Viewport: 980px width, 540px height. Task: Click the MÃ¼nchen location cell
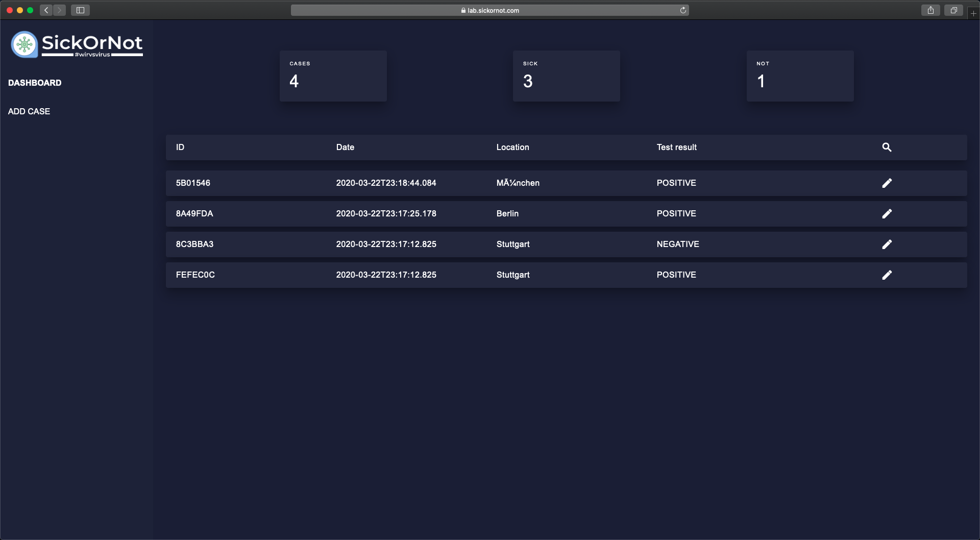(518, 183)
